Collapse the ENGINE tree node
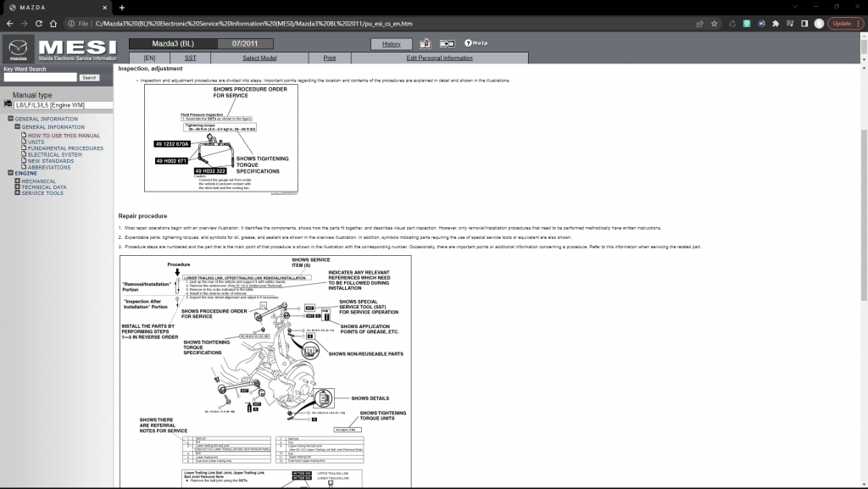The width and height of the screenshot is (868, 489). (x=10, y=173)
